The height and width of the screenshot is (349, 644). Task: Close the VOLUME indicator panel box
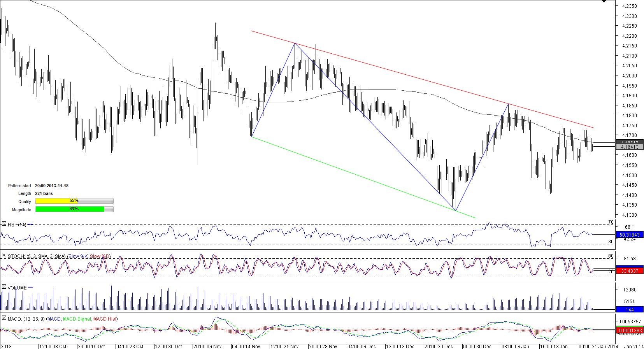click(4, 287)
